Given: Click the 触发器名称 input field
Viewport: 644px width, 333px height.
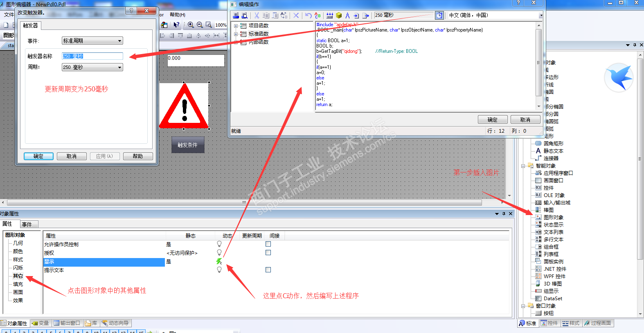Looking at the screenshot, I should (92, 56).
